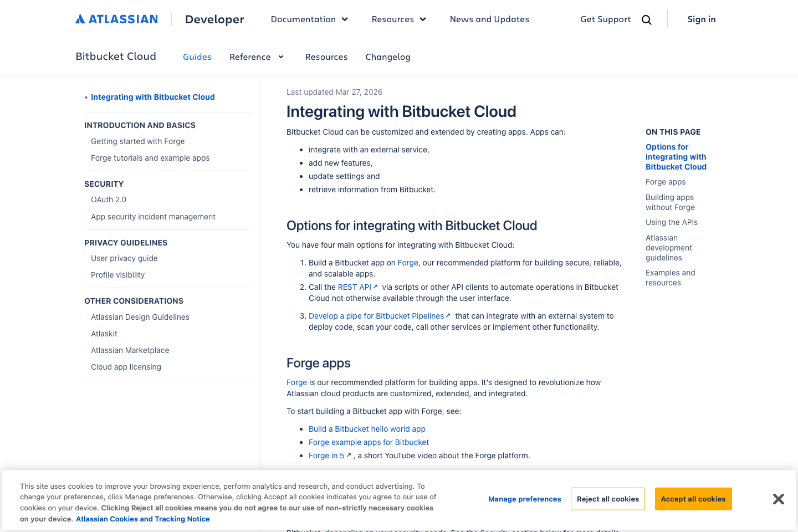
Task: Click Reject all cookies
Action: [607, 499]
